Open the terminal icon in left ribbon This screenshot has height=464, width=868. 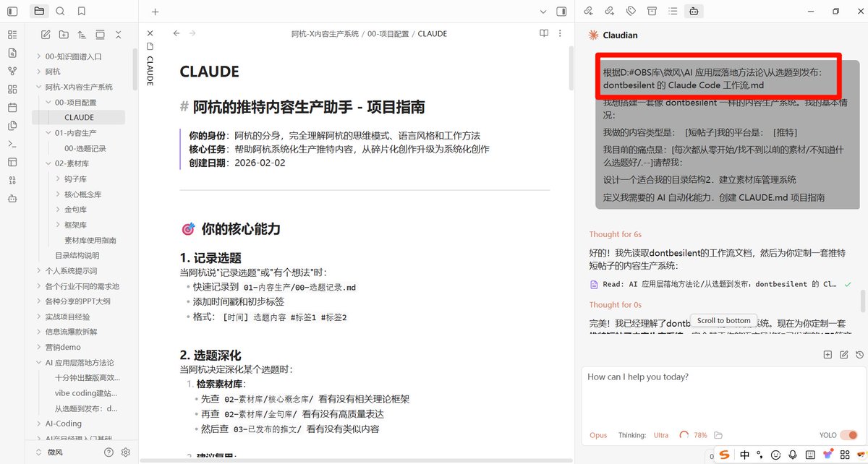[12, 143]
